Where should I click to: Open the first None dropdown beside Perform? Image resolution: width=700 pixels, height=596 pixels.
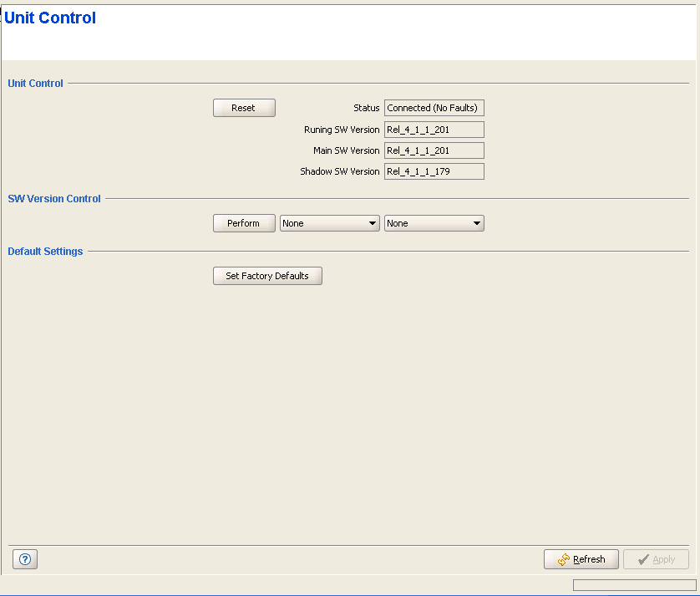[330, 223]
